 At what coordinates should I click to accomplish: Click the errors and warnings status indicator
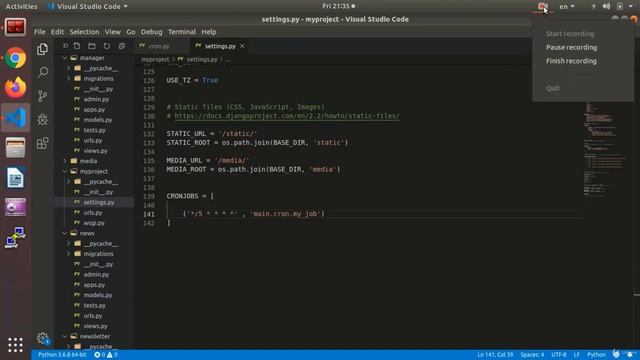click(106, 355)
